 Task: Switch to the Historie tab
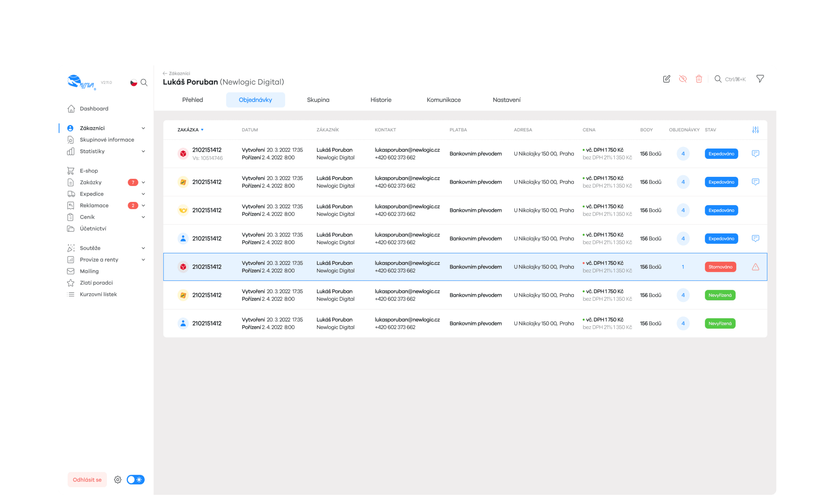(381, 100)
